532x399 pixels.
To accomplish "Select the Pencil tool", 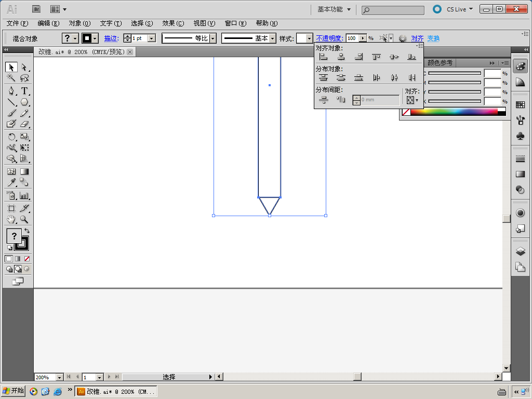I will click(x=24, y=113).
